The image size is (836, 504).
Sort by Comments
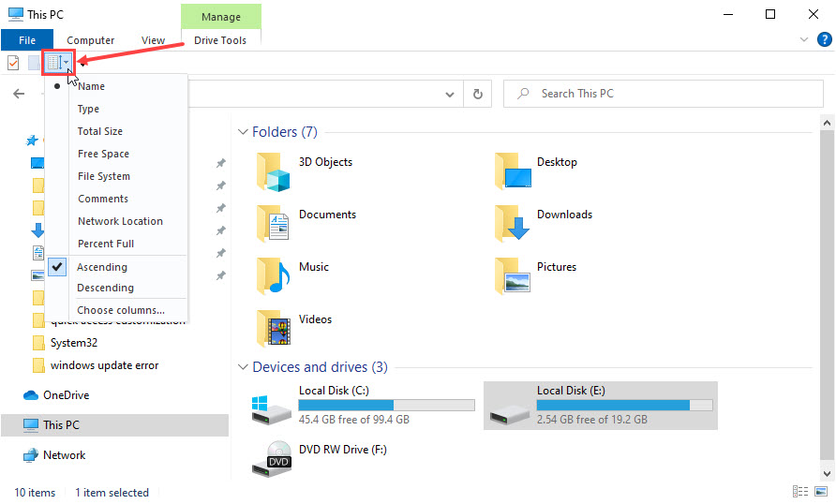pyautogui.click(x=117, y=199)
